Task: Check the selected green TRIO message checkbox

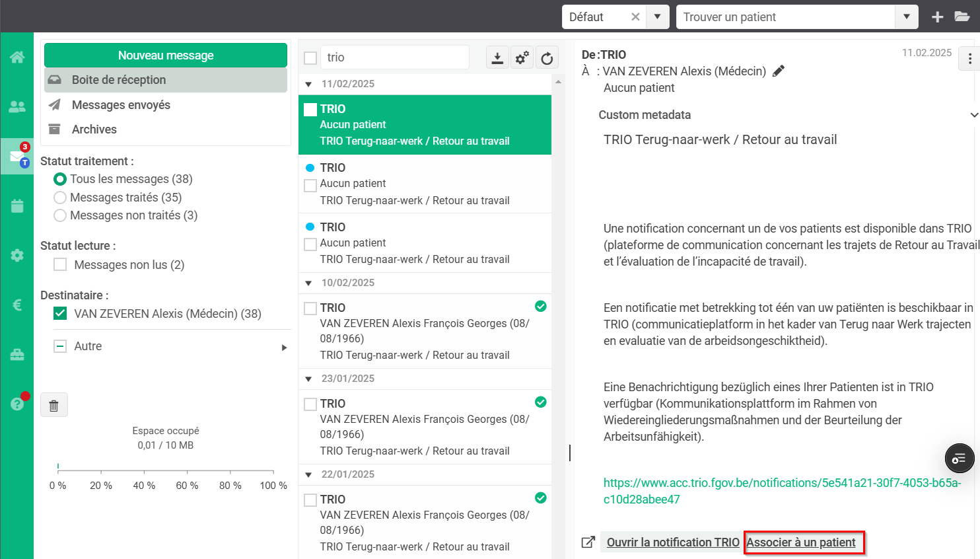Action: (x=310, y=110)
